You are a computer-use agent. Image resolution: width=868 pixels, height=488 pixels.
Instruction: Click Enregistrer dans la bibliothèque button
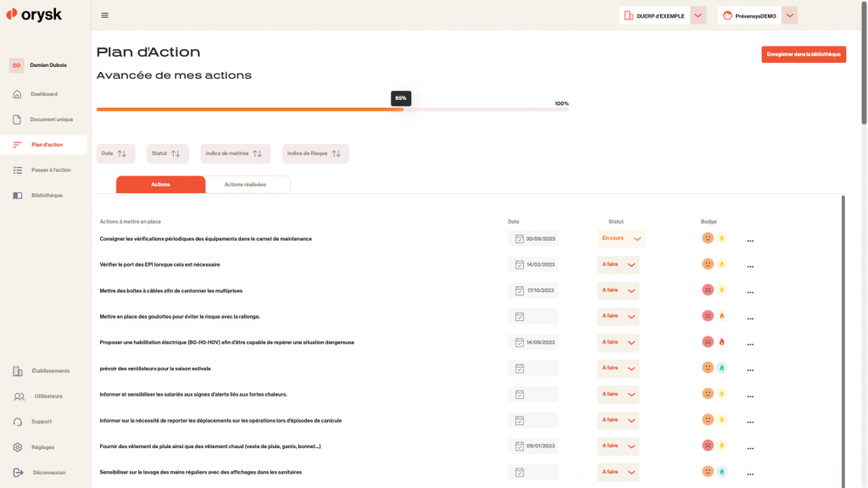coord(803,54)
